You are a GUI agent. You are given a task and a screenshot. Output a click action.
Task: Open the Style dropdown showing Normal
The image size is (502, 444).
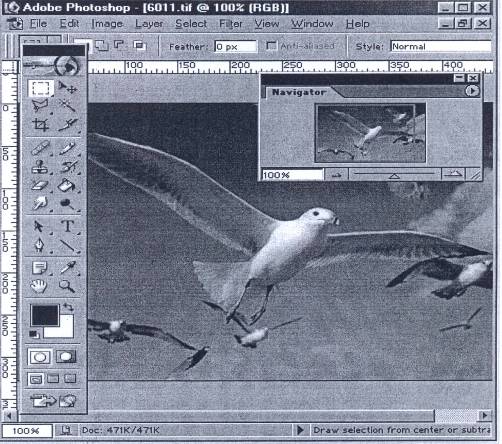coord(441,46)
